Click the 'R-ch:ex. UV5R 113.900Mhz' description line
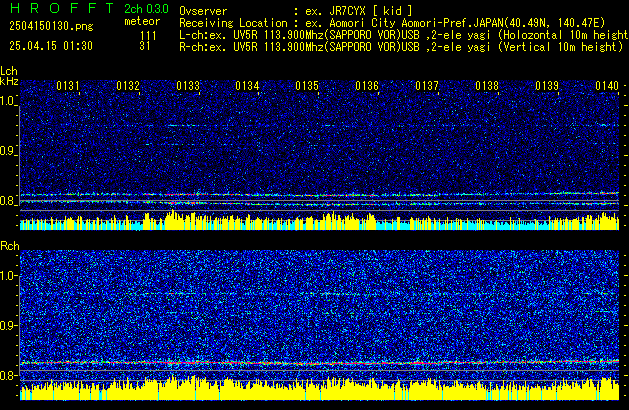This screenshot has height=410, width=629. (x=401, y=47)
